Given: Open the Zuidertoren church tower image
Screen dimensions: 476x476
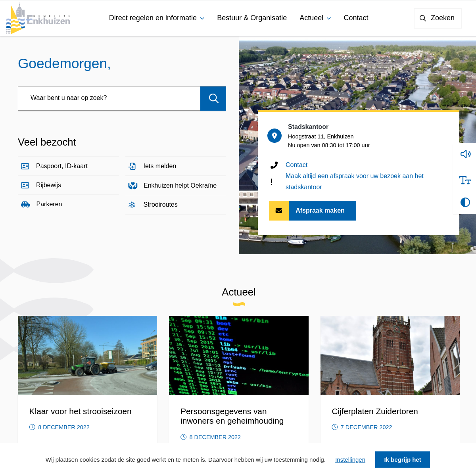Looking at the screenshot, I should (x=390, y=355).
